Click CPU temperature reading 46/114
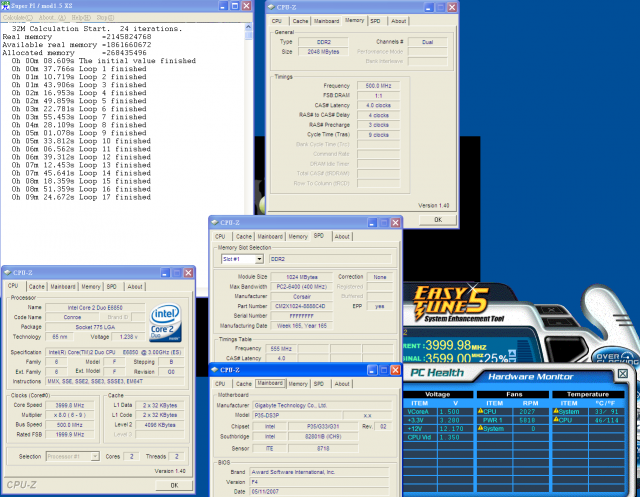This screenshot has width=640, height=497. (x=607, y=420)
